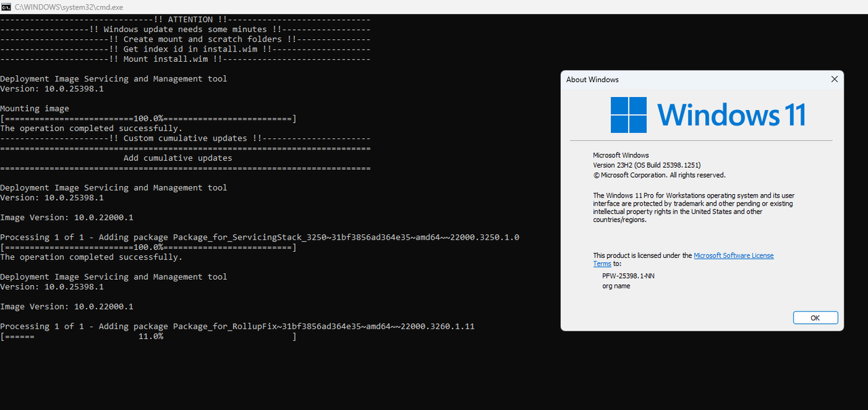Close the About Windows dialog
This screenshot has height=410, width=868.
[834, 79]
